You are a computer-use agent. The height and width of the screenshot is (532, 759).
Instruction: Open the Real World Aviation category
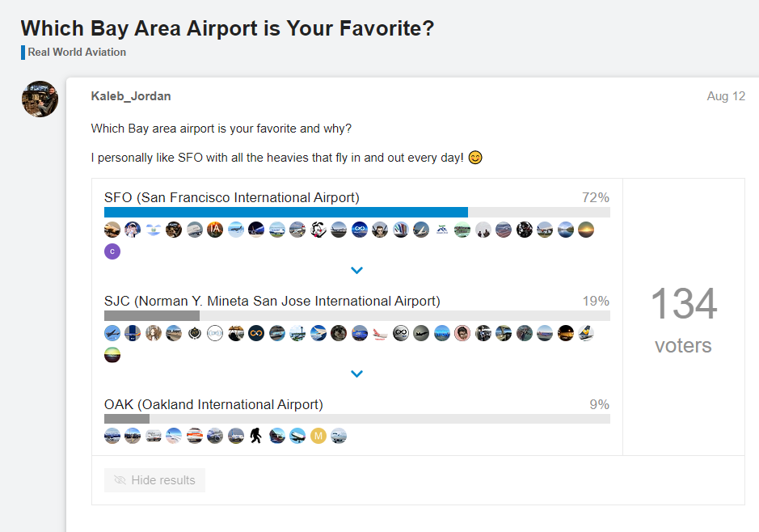point(77,53)
